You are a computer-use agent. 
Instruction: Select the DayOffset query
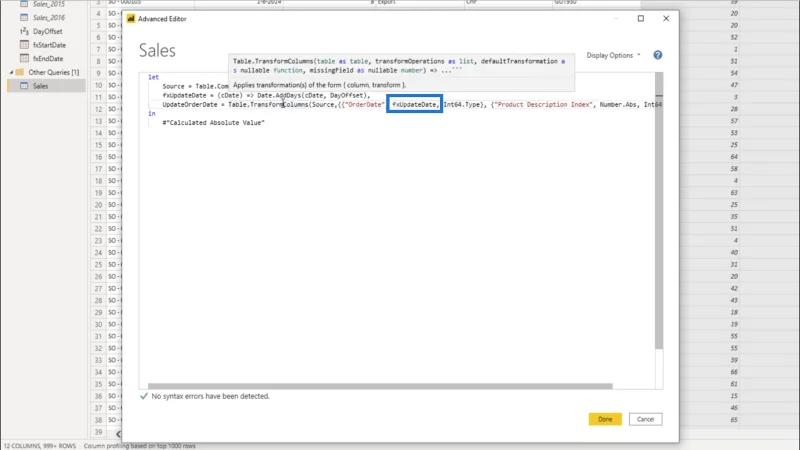coord(47,31)
